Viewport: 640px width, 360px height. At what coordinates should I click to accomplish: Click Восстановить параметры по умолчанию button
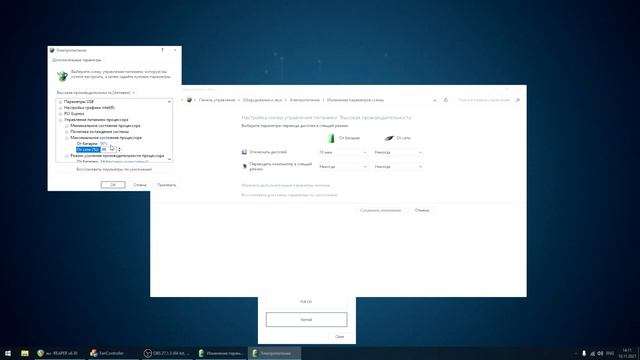pos(114,169)
